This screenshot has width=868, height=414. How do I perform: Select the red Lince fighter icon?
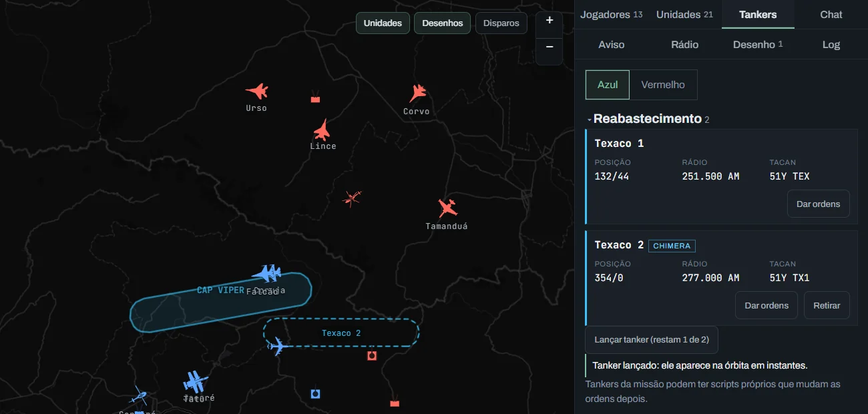[x=322, y=130]
